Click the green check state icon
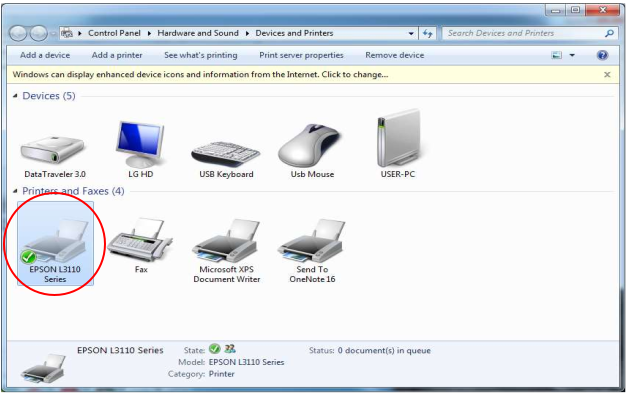 (x=215, y=349)
